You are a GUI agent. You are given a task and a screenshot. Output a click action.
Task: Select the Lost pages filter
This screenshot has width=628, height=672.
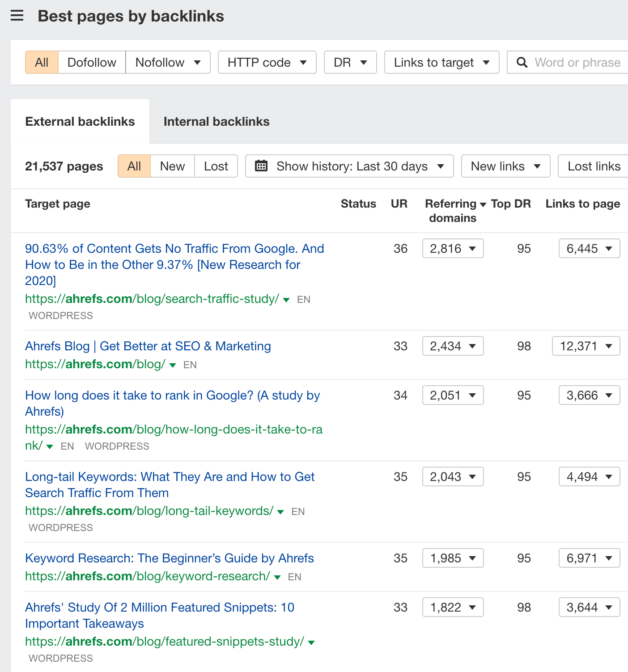pyautogui.click(x=216, y=166)
